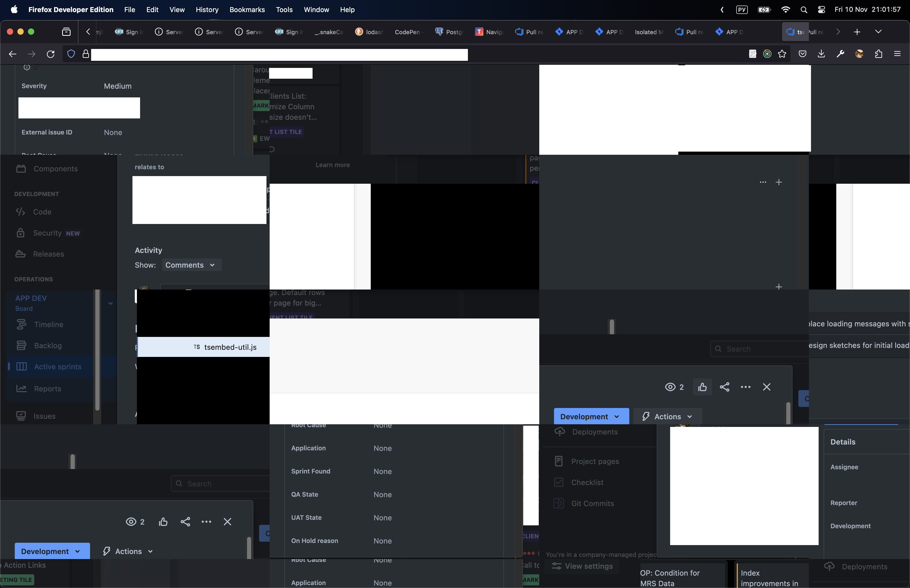Click the View settings link

[x=588, y=566]
